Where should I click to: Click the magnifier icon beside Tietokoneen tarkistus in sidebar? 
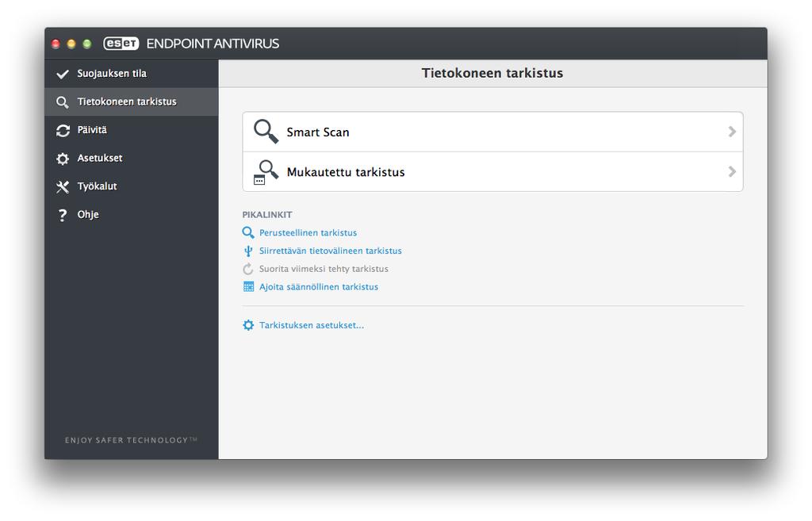pos(62,102)
